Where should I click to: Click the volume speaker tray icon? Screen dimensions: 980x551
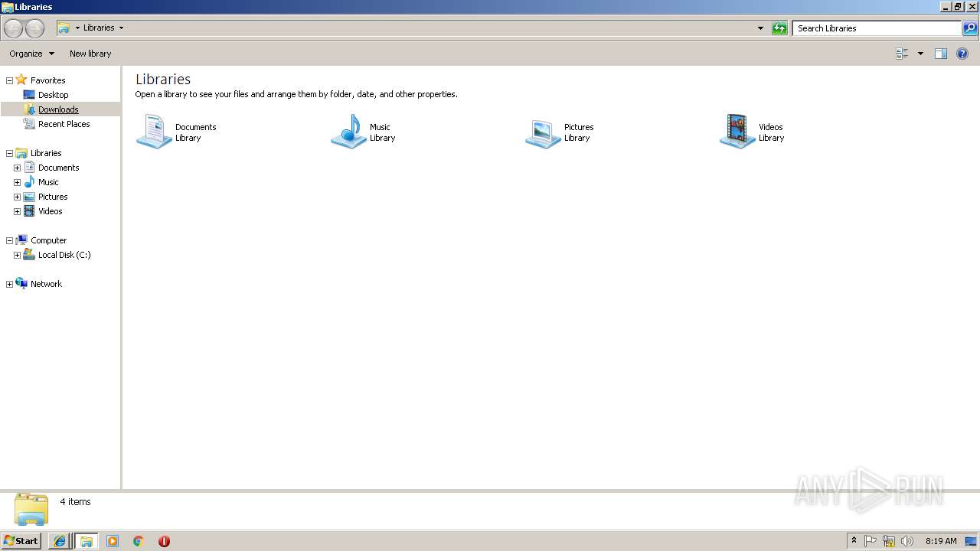coord(907,541)
